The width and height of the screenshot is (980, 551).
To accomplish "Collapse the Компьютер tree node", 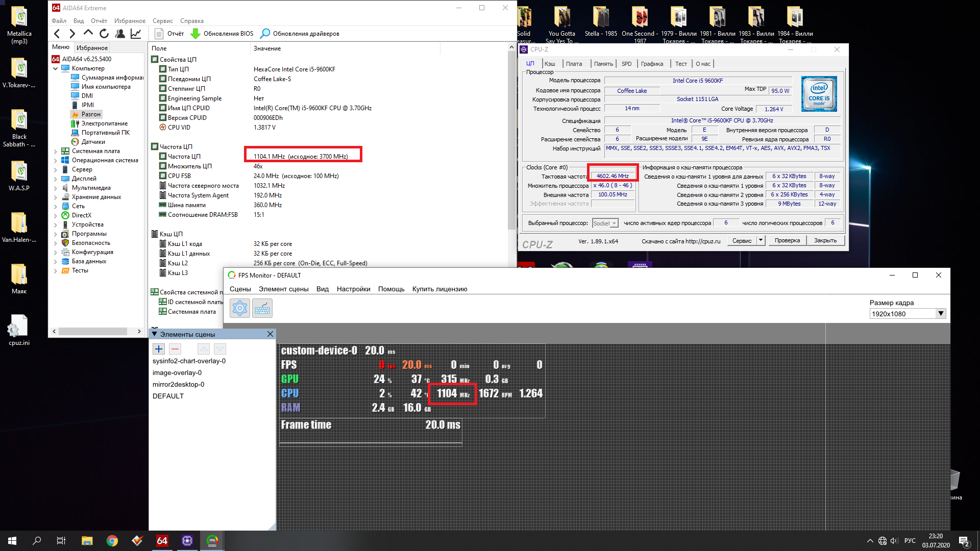I will click(55, 68).
